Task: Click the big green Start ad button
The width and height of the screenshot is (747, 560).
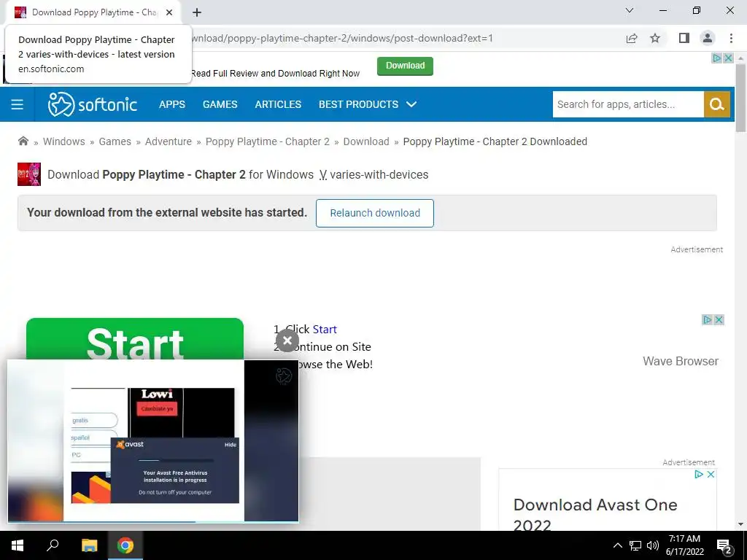Action: (135, 339)
